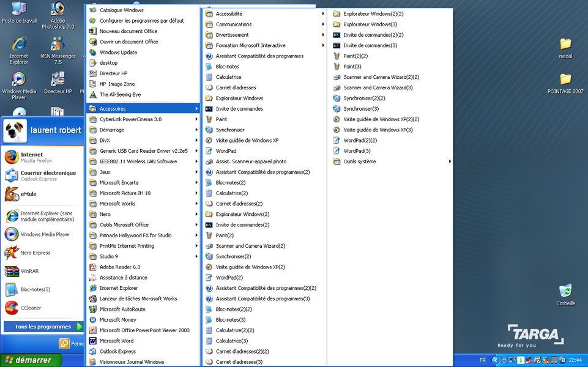Viewport: 588px width, 367px height.
Task: Click the Fermer la session key icon
Action: [64, 343]
